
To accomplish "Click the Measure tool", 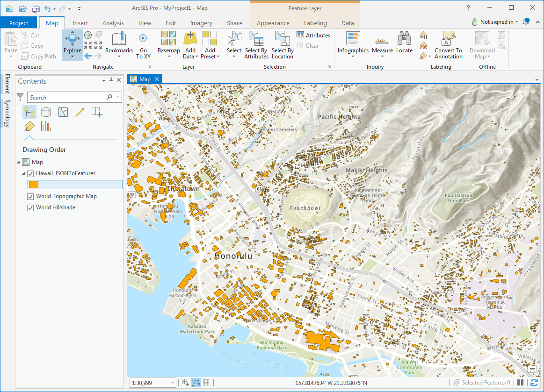I will pos(382,44).
